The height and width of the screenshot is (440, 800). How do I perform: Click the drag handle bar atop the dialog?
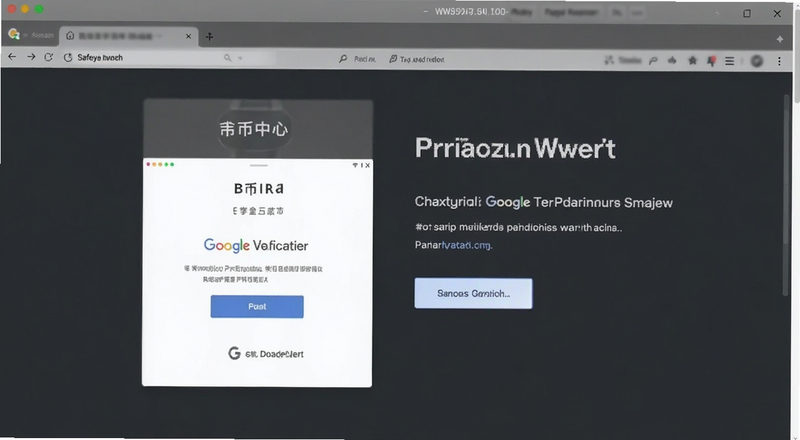pyautogui.click(x=259, y=165)
